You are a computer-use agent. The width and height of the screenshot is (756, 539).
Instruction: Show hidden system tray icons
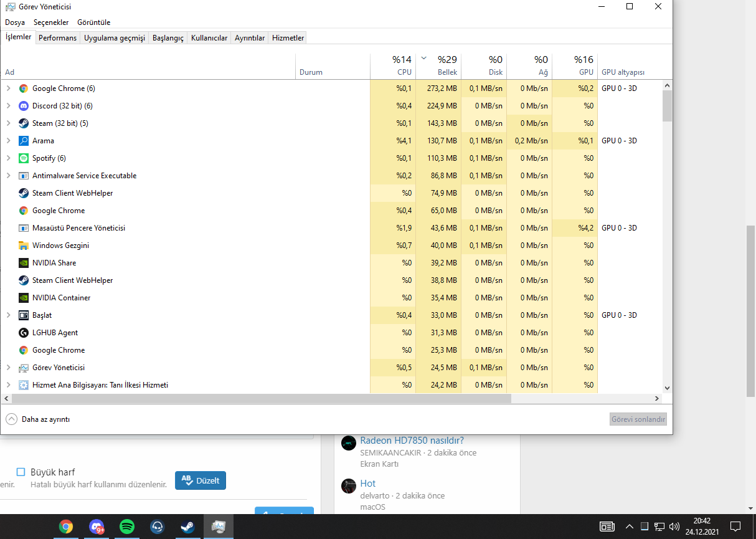pyautogui.click(x=629, y=527)
